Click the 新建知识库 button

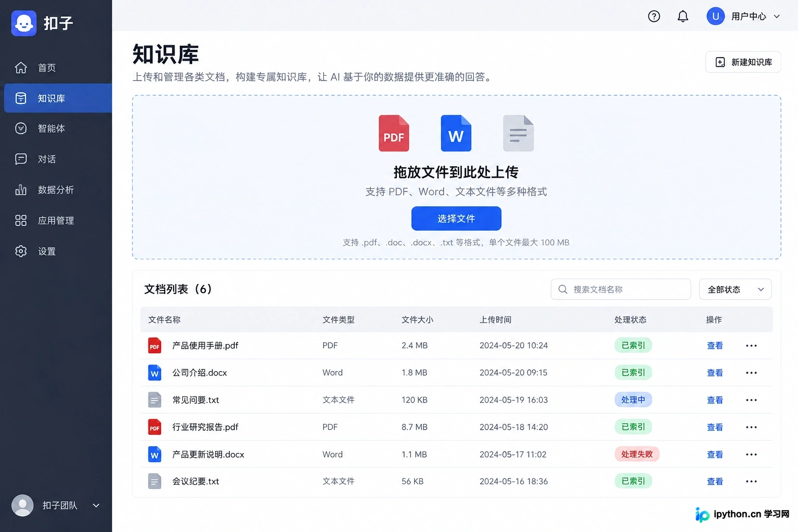(743, 62)
